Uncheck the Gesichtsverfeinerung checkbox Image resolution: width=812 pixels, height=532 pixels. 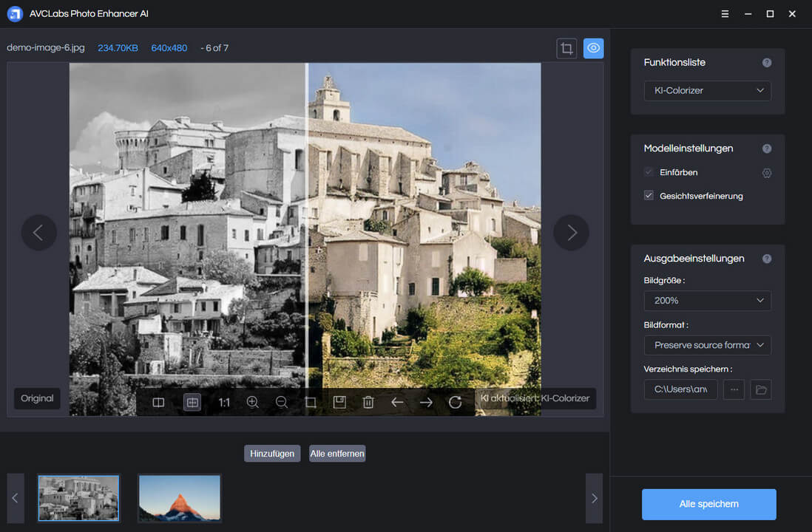[x=649, y=196]
